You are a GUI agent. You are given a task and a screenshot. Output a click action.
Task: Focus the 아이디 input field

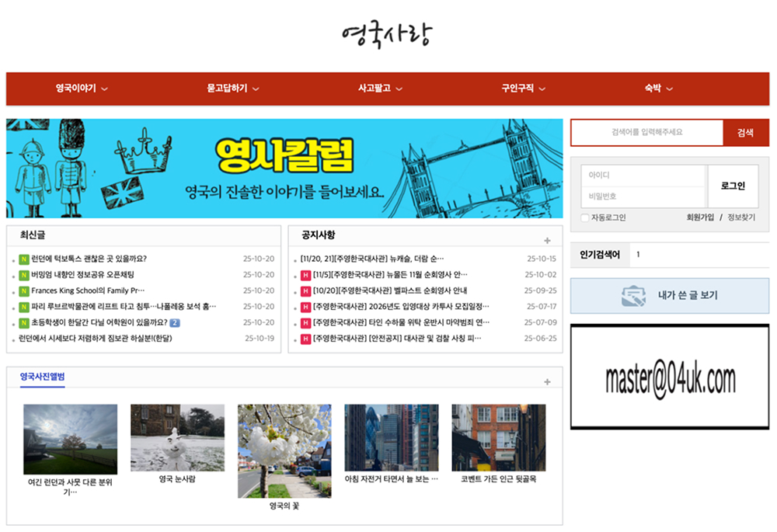click(643, 176)
